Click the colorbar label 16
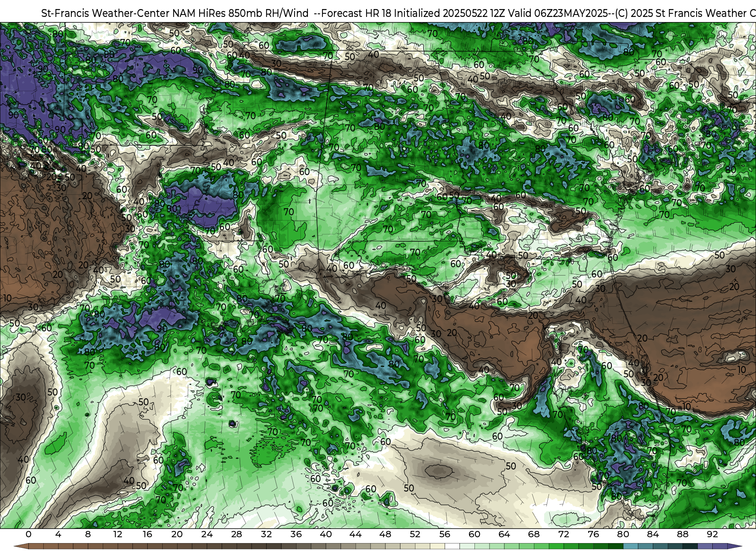Image resolution: width=756 pixels, height=551 pixels. [147, 534]
